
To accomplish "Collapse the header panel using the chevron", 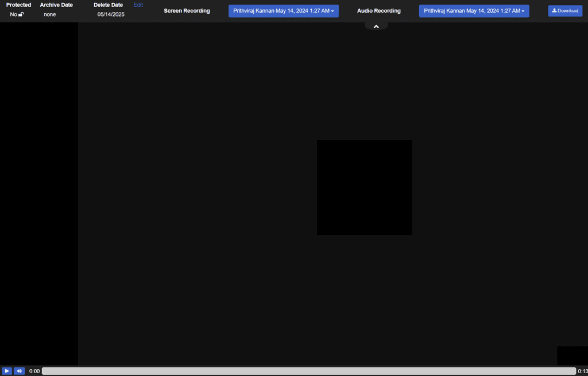I will [376, 25].
